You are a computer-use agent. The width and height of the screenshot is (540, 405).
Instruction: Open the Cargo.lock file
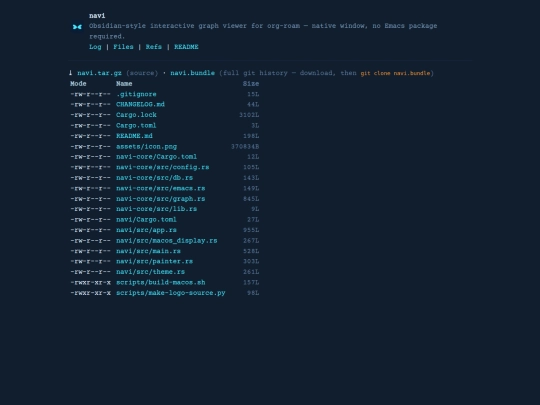coord(136,115)
